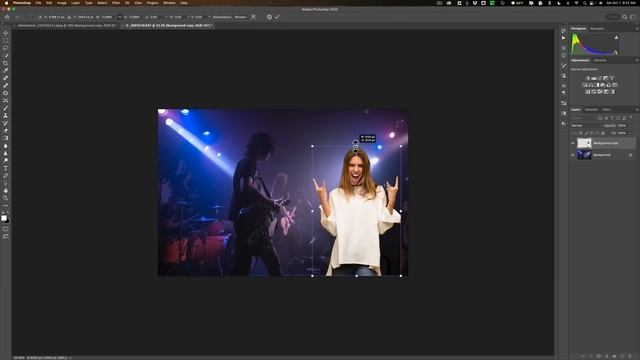Viewport: 640px width, 360px height.
Task: Open the Edit Toolbar three-dots menu
Action: coord(5,206)
